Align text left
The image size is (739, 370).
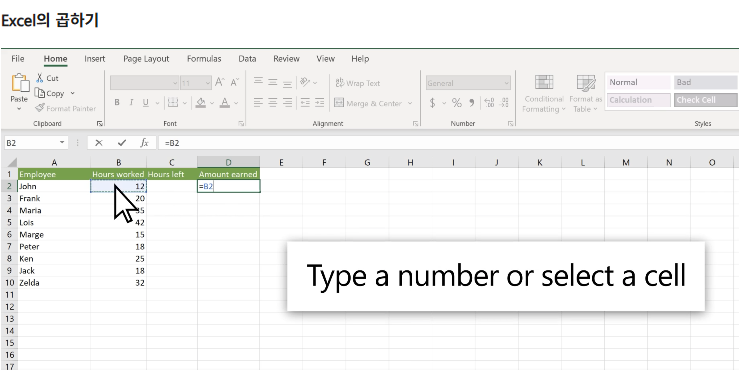click(x=258, y=102)
